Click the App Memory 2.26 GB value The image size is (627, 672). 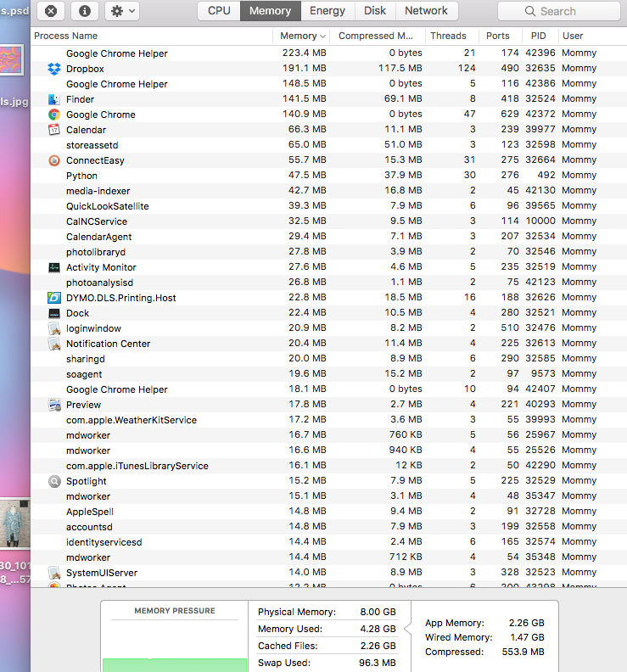(x=526, y=623)
